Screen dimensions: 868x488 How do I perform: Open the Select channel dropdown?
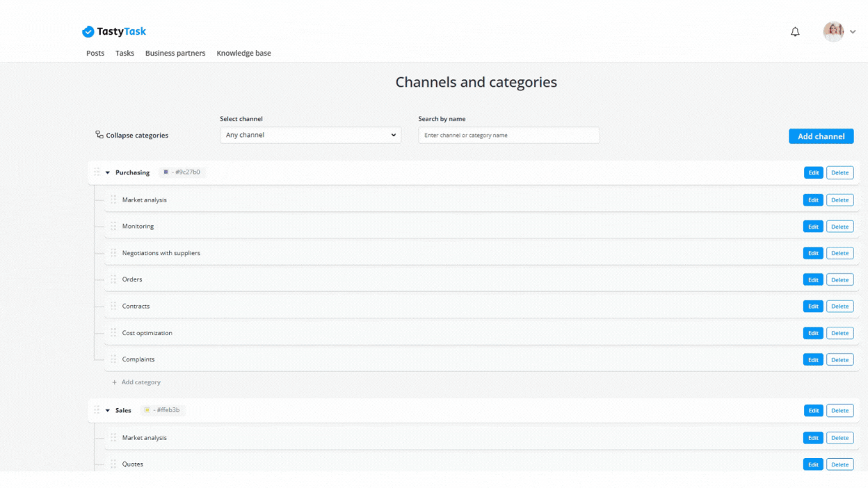[x=310, y=135]
